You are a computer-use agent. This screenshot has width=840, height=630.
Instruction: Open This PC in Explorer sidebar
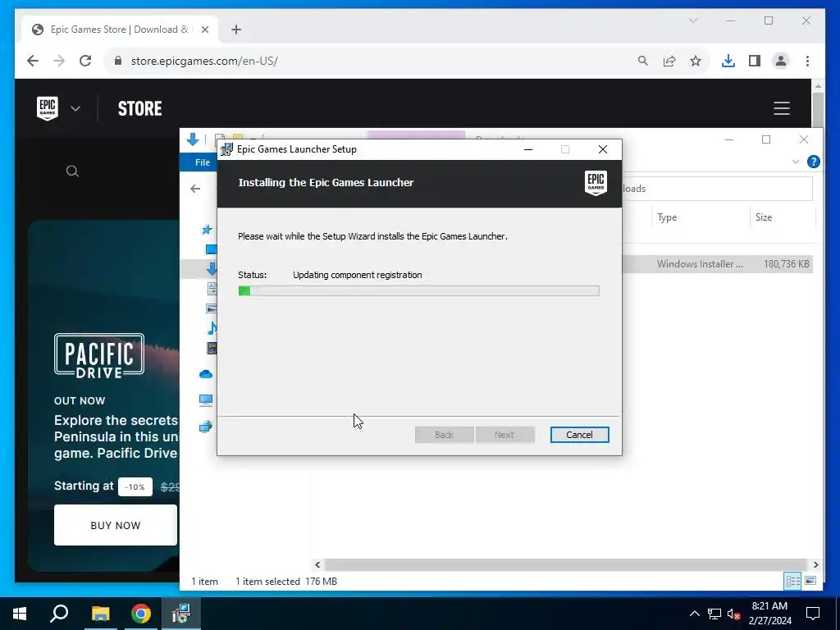206,399
